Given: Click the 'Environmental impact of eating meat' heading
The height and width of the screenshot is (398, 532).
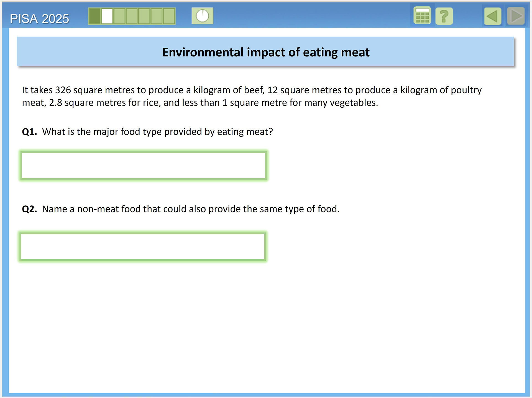Looking at the screenshot, I should coord(266,52).
